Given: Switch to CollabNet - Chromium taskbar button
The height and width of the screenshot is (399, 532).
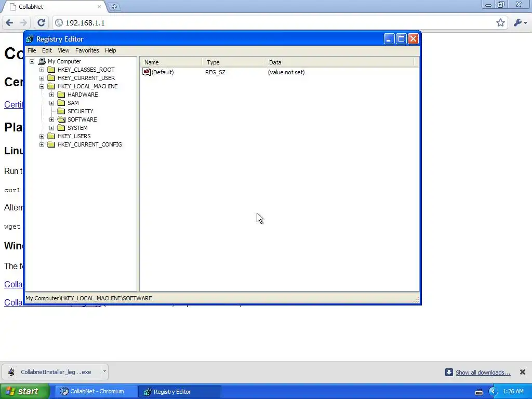Looking at the screenshot, I should pos(96,392).
